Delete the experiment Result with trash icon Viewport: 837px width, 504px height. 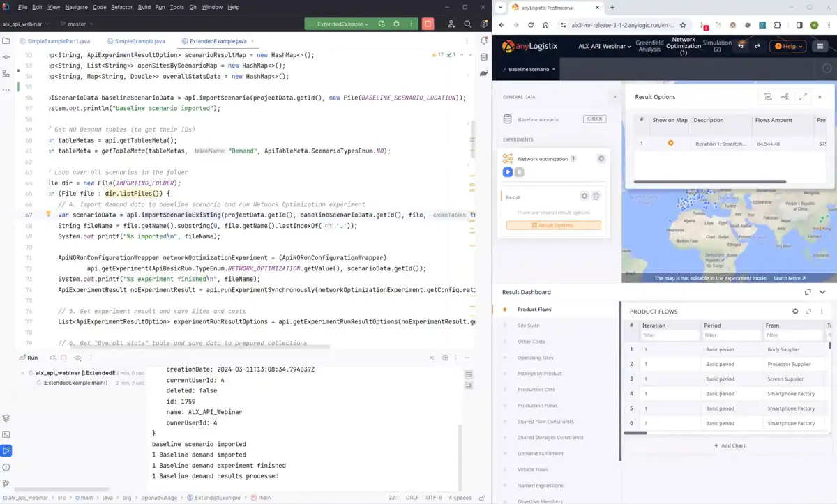(x=596, y=197)
